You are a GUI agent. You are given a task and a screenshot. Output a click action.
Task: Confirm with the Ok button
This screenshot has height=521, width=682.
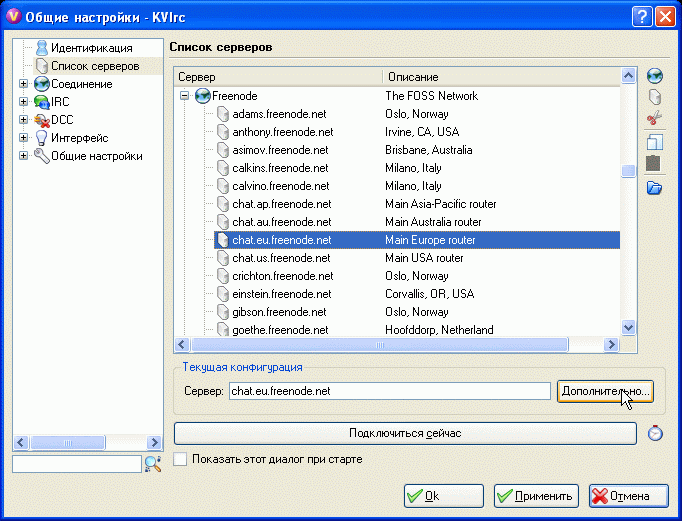click(x=444, y=496)
